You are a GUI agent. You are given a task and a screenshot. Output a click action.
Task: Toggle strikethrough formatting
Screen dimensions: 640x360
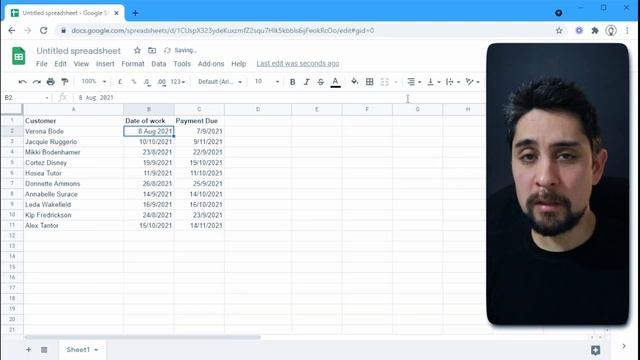(321, 82)
